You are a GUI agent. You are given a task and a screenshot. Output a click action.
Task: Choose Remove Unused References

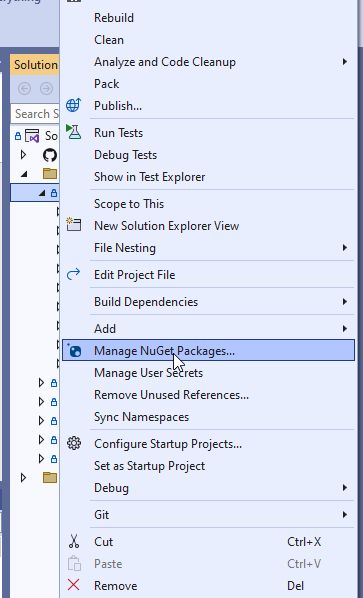(171, 394)
